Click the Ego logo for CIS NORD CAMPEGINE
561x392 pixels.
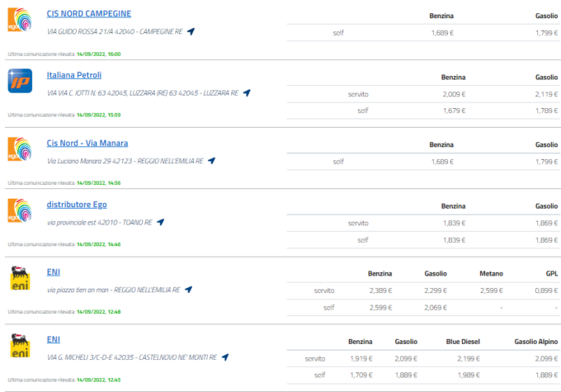20,20
